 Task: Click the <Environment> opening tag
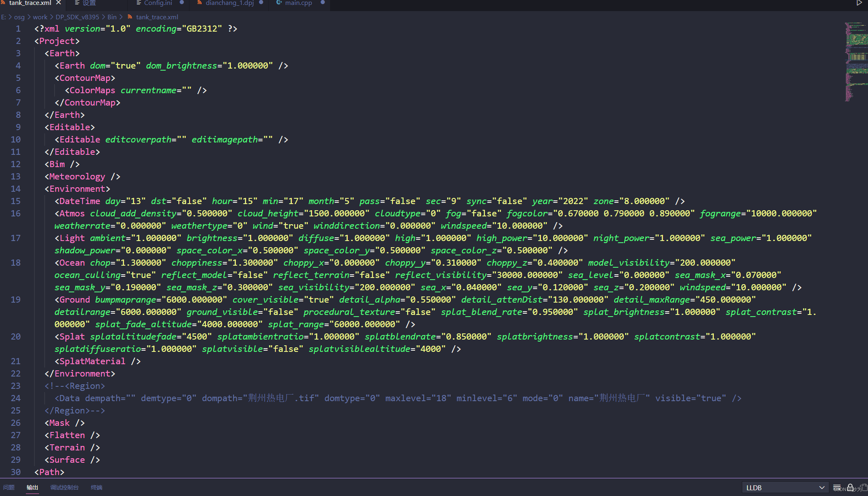click(x=77, y=189)
